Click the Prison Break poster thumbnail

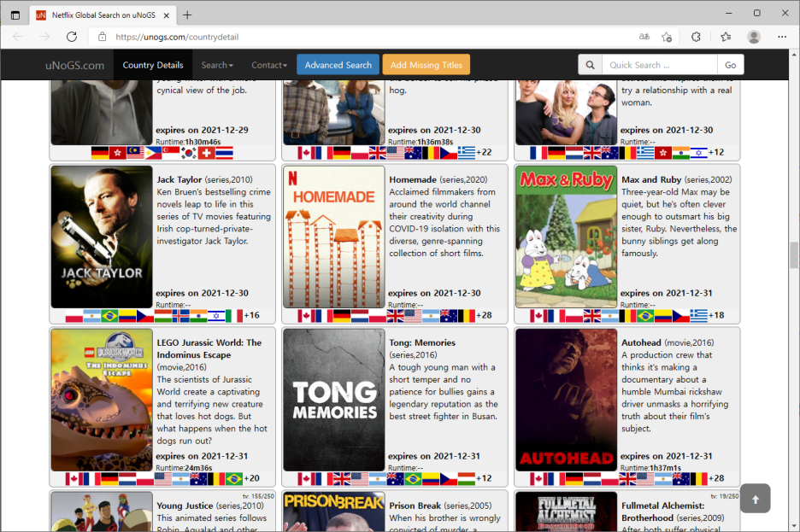point(334,512)
